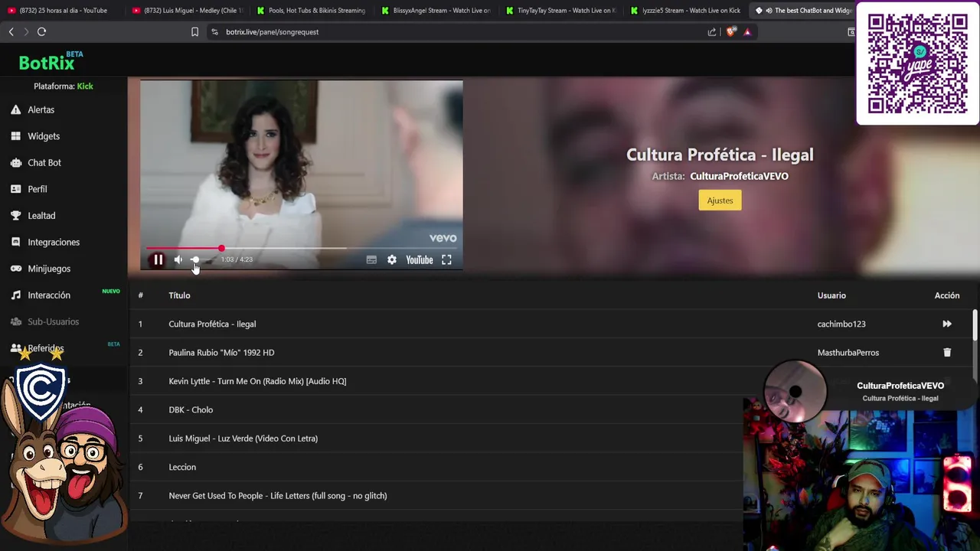This screenshot has width=980, height=551.
Task: Click the Perfil card icon
Action: (15, 189)
